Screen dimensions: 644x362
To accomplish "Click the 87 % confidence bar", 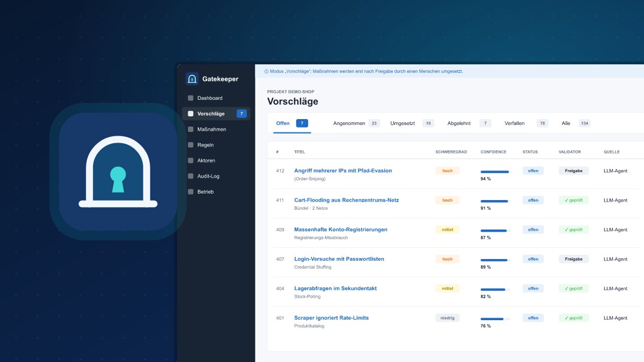I will (x=495, y=231).
